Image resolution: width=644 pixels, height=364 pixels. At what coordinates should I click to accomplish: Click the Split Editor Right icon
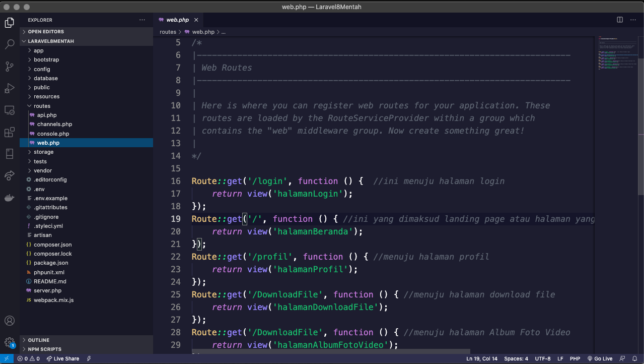coord(620,20)
